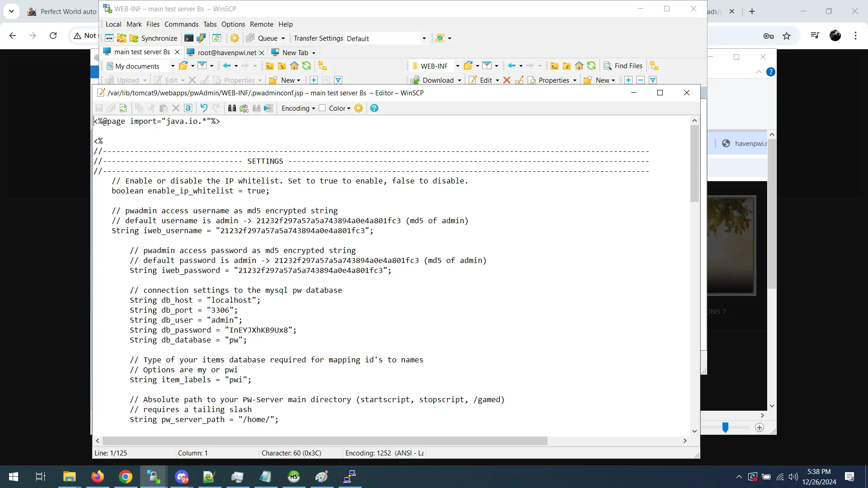Go to remote root directory icon

566,66
